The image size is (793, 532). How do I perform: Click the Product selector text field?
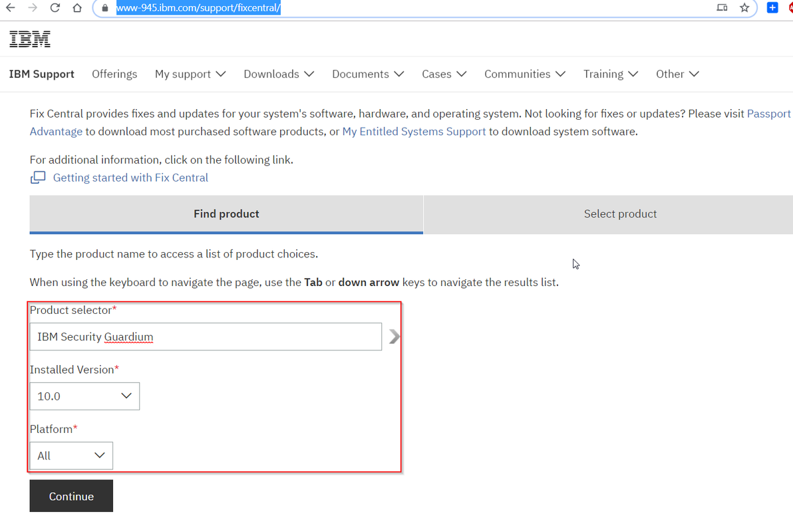[x=206, y=336]
